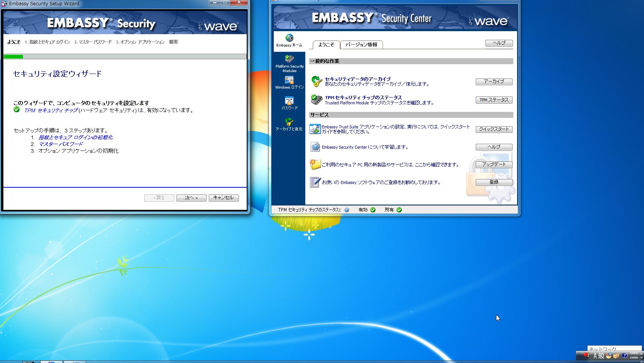Image resolution: width=644 pixels, height=363 pixels.
Task: Click 'Trusted Platform Module チップのステータスを確認します。' text
Action: tap(379, 103)
